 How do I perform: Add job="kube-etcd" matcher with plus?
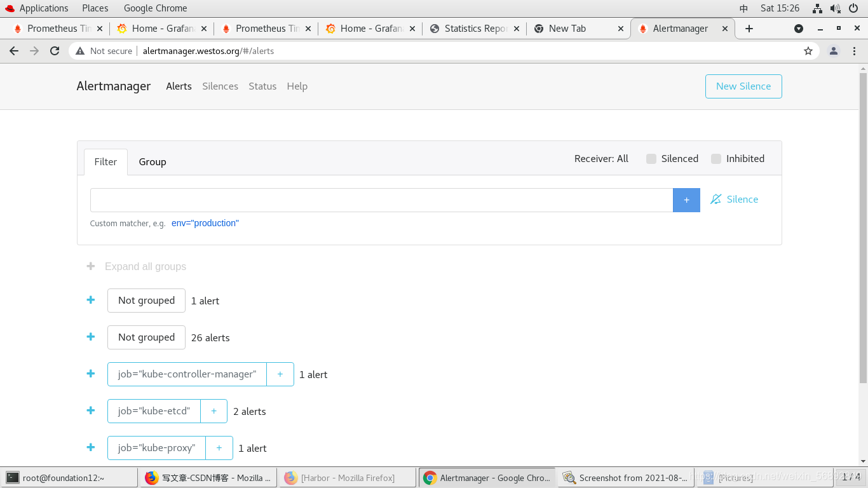tap(214, 411)
